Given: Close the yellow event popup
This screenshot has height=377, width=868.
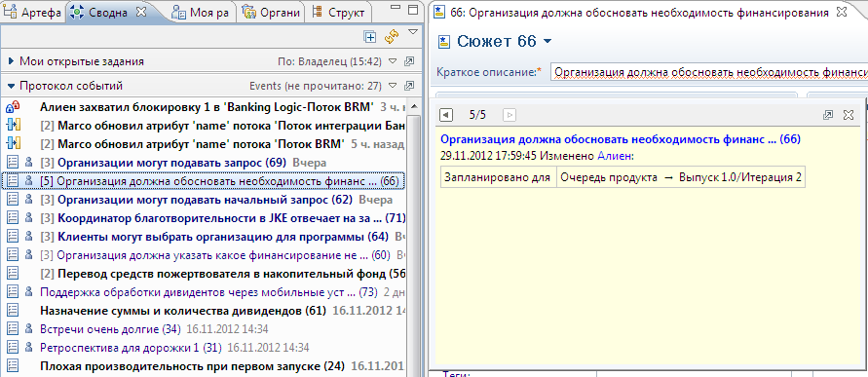Looking at the screenshot, I should pos(849,115).
